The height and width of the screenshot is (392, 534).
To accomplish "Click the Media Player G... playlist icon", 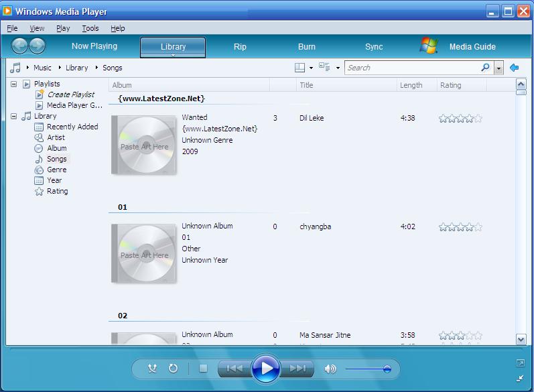I will (40, 105).
